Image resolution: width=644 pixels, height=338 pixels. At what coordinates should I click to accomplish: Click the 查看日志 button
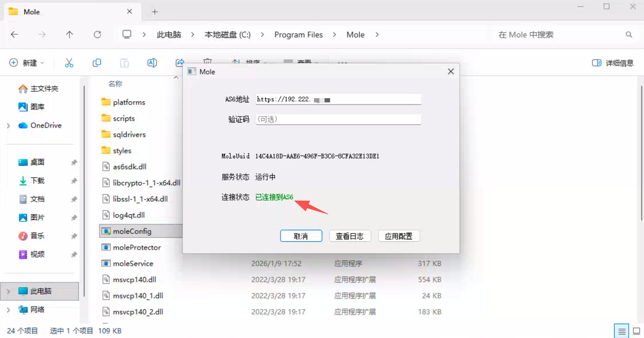[350, 236]
